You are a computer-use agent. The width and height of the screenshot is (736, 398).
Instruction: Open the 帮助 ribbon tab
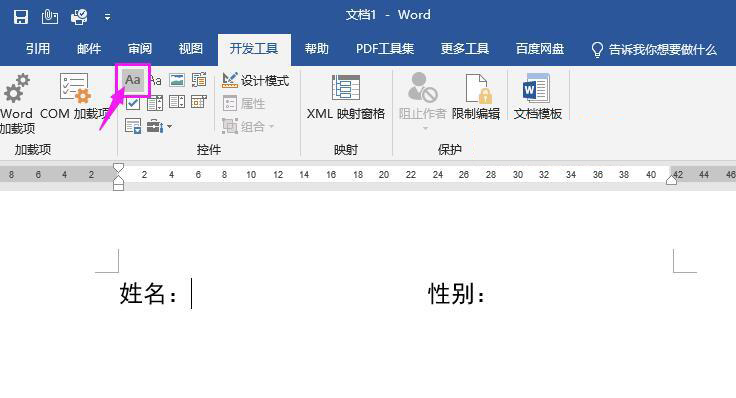316,49
